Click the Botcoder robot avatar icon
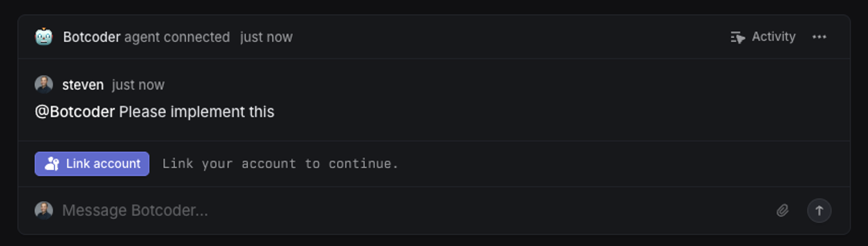This screenshot has width=868, height=246. (44, 37)
